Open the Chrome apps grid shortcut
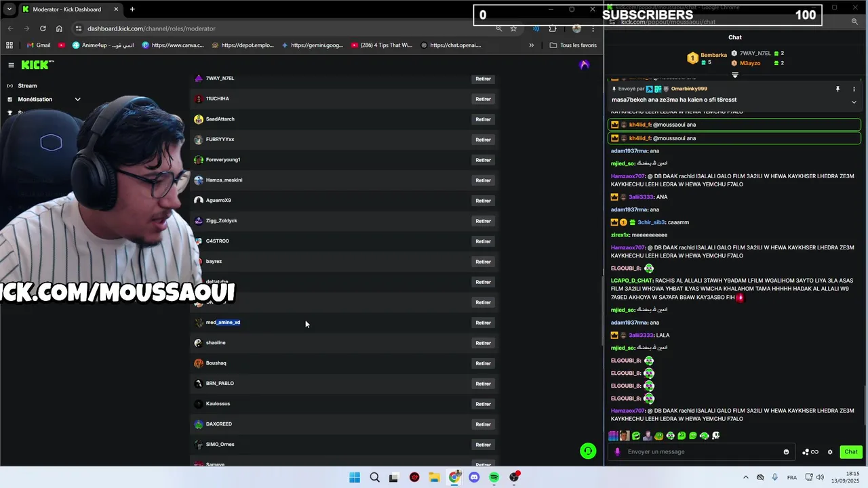The height and width of the screenshot is (488, 868). coord(9,45)
